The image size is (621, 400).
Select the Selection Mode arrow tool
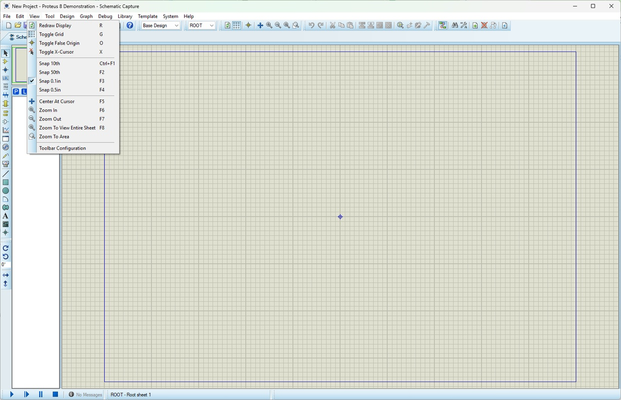pos(6,53)
